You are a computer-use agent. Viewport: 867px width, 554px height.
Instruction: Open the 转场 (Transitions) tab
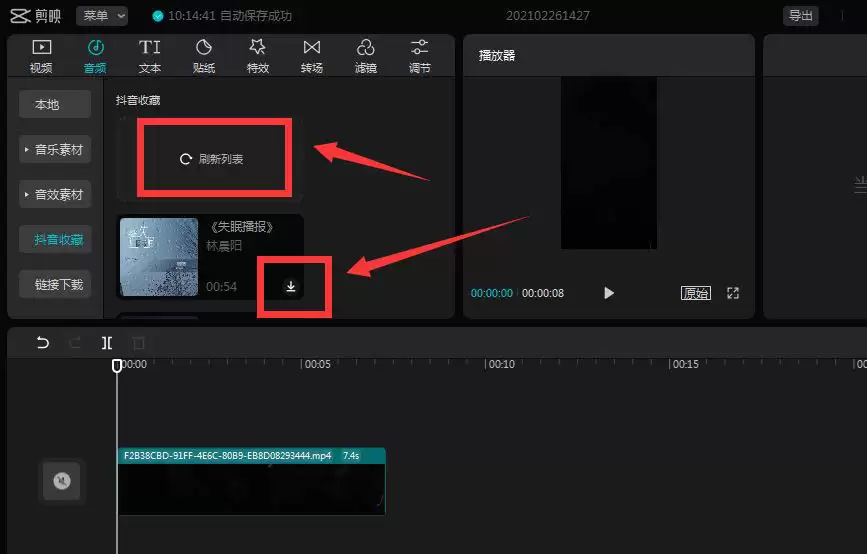coord(312,56)
